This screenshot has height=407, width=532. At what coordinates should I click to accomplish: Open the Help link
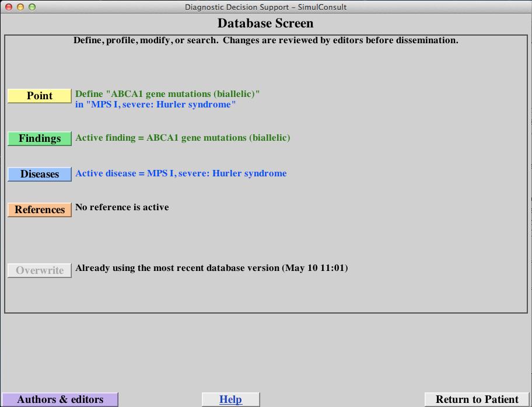tap(230, 399)
